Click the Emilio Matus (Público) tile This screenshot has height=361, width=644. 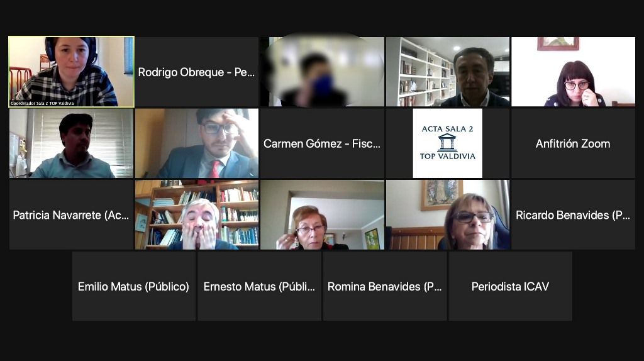click(x=134, y=286)
